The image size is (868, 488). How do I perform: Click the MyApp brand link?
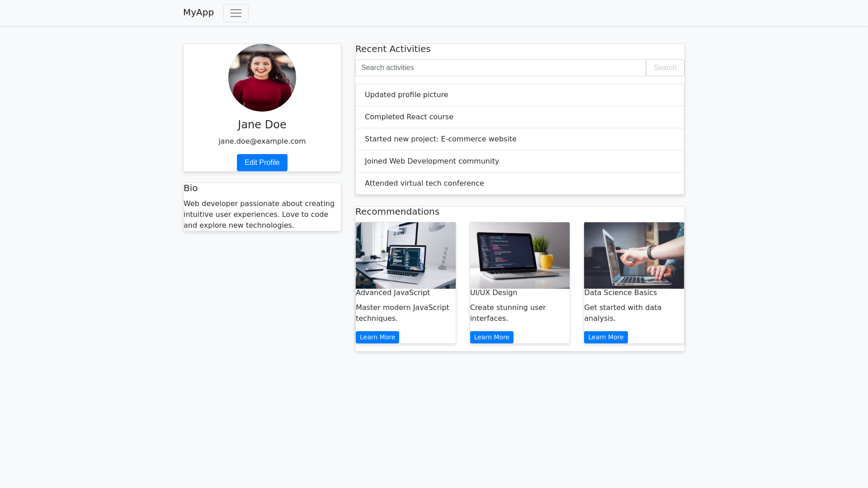coord(198,13)
